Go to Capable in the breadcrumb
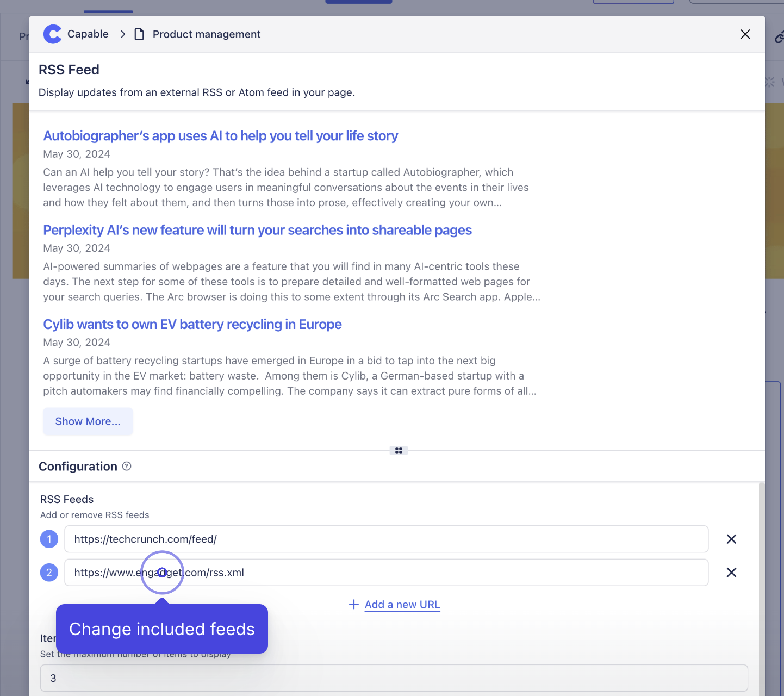The height and width of the screenshot is (696, 784). (x=88, y=34)
